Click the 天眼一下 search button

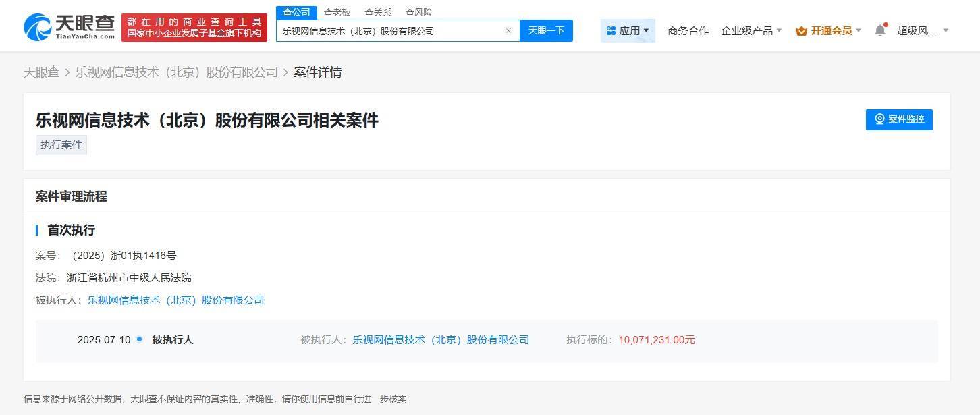point(546,30)
